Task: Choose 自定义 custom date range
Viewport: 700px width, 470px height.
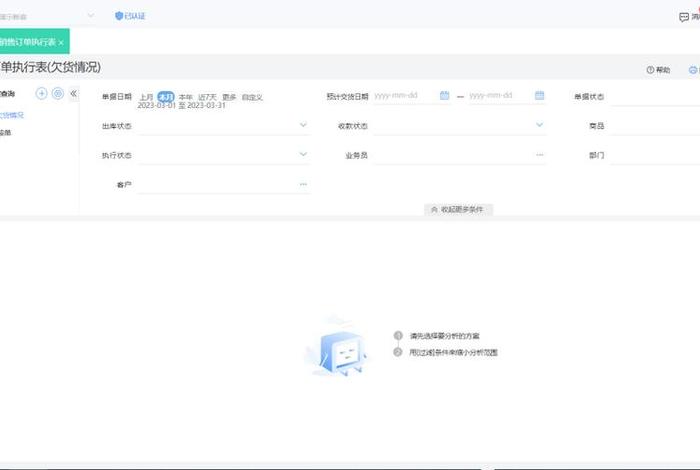Action: [252, 97]
